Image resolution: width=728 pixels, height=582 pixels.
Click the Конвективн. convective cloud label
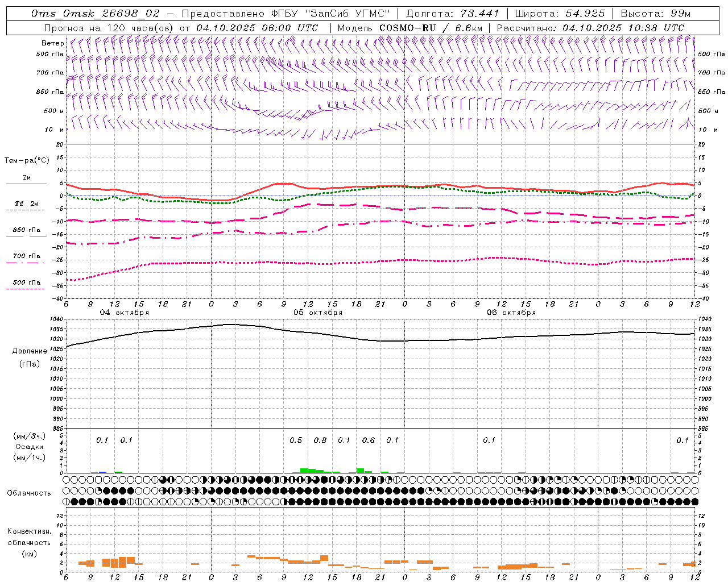30,531
